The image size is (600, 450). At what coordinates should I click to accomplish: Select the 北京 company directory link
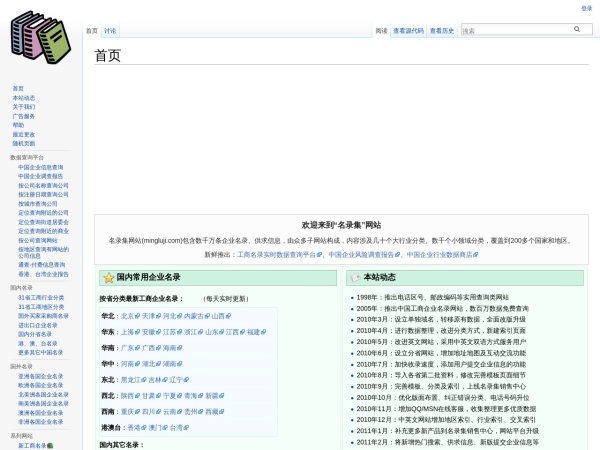[x=127, y=315]
